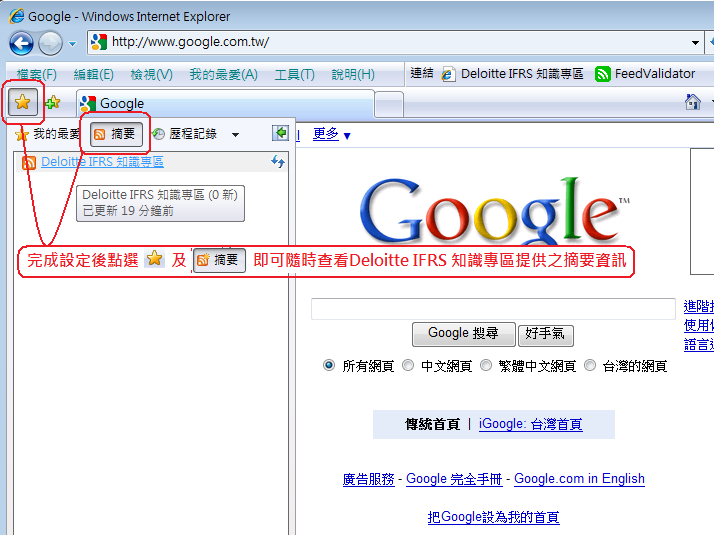714x535 pixels.
Task: Open the recent pages dropdown beside Forward
Action: click(72, 44)
